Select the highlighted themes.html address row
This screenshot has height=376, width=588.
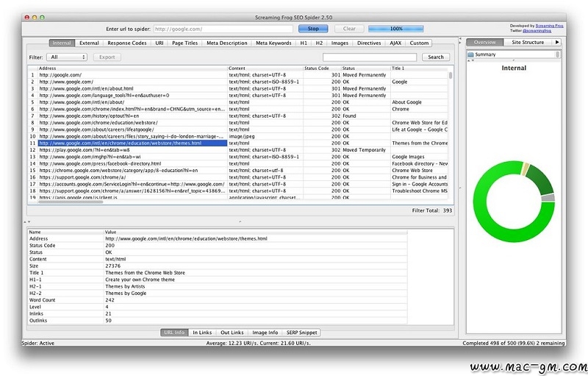133,143
